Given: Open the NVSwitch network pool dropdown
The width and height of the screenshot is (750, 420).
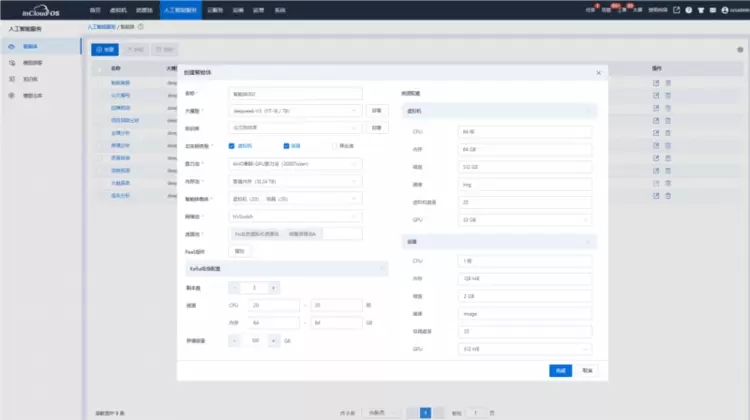Looking at the screenshot, I should 295,217.
